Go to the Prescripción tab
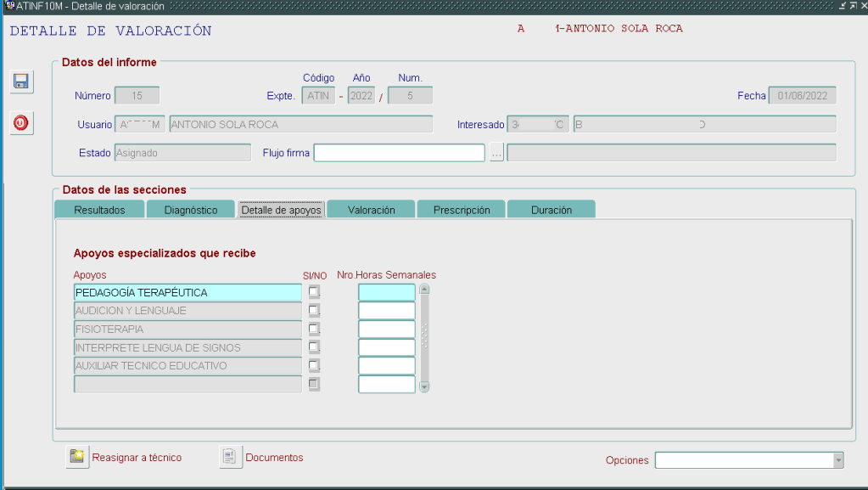This screenshot has width=868, height=490. coord(462,210)
